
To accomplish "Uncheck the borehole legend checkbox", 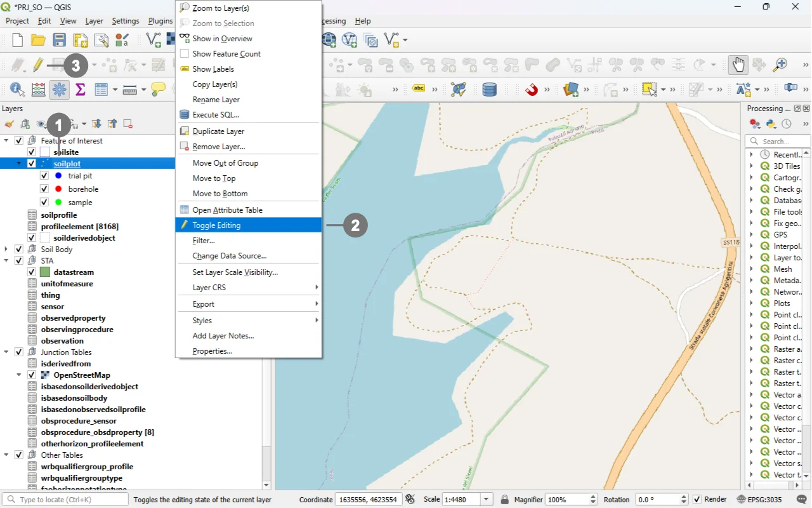I will [44, 189].
